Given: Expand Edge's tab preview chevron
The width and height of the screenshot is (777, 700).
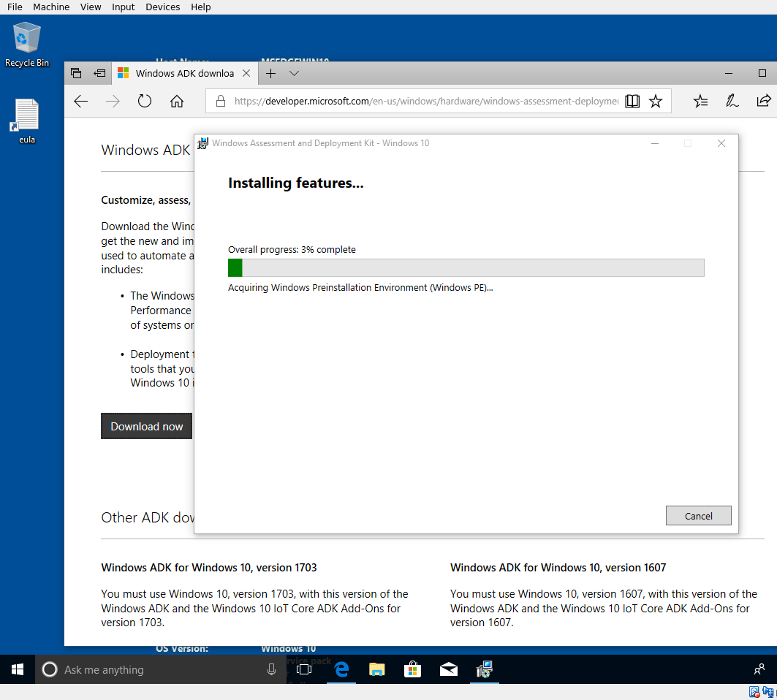Looking at the screenshot, I should [x=294, y=73].
